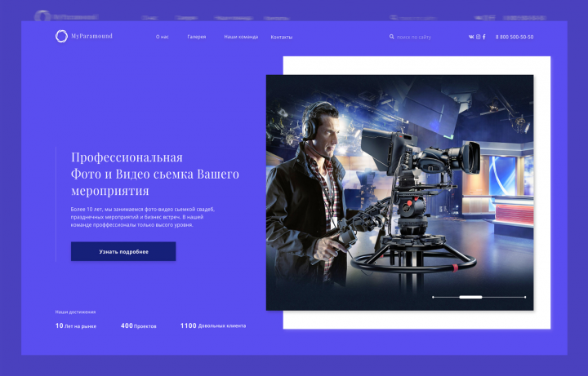588x376 pixels.
Task: Click the MyParamound circular logo icon
Action: [61, 37]
